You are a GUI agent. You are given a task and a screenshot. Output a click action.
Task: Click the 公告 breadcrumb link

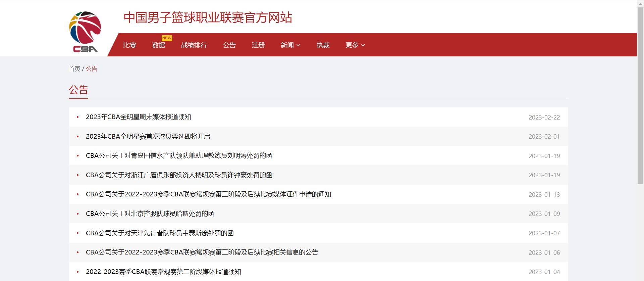point(92,69)
